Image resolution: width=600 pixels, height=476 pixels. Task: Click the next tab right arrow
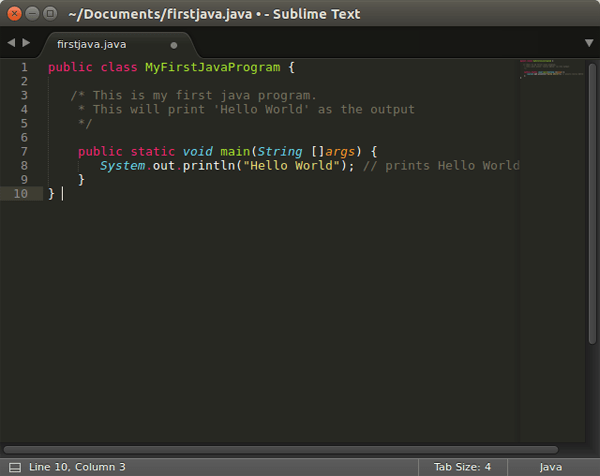pos(26,43)
